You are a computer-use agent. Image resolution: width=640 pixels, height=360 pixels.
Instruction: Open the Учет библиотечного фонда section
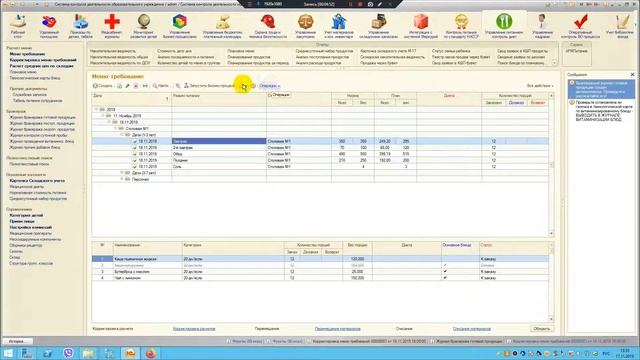tap(622, 26)
